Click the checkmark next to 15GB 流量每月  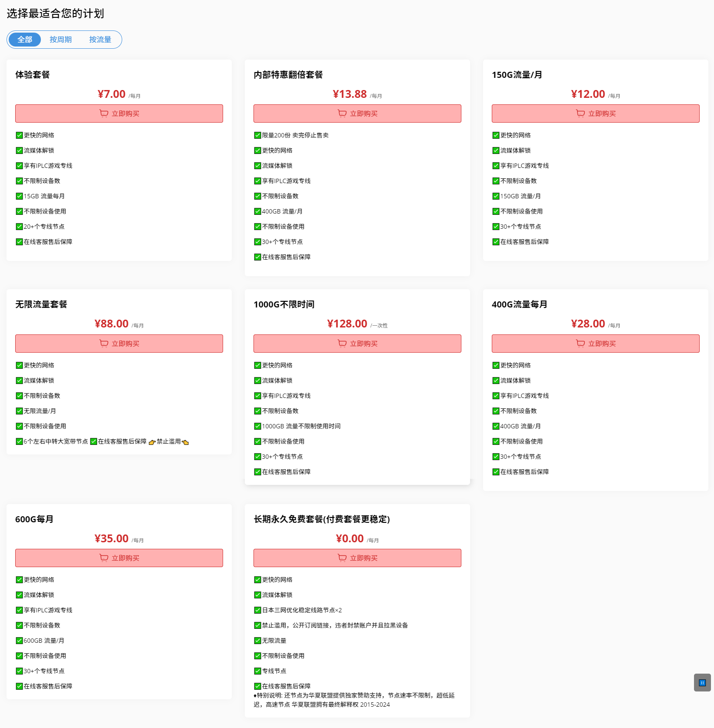coord(19,196)
